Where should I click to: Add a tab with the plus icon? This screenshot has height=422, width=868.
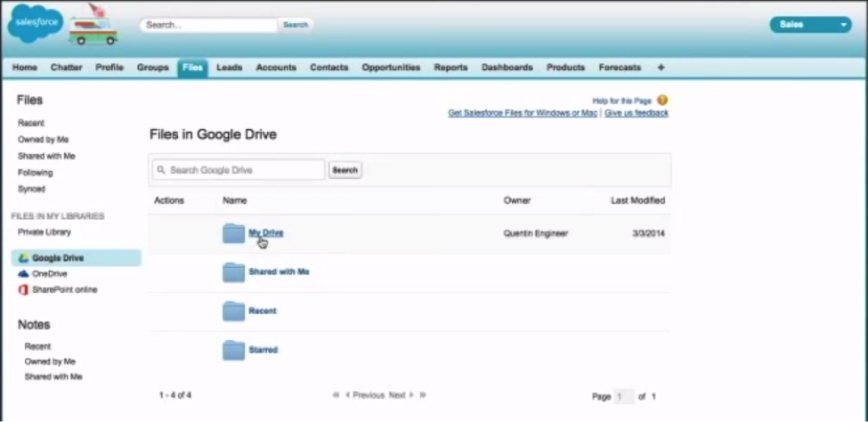[x=661, y=68]
